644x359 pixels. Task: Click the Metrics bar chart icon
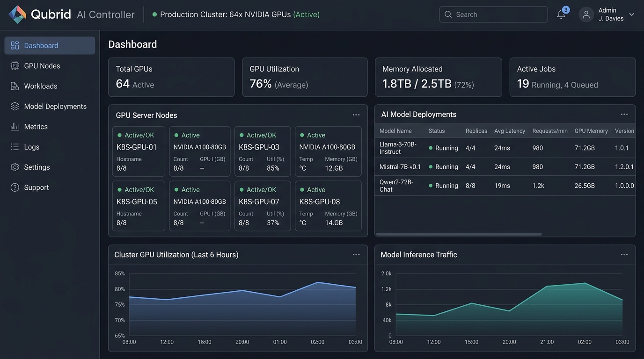[x=15, y=127]
